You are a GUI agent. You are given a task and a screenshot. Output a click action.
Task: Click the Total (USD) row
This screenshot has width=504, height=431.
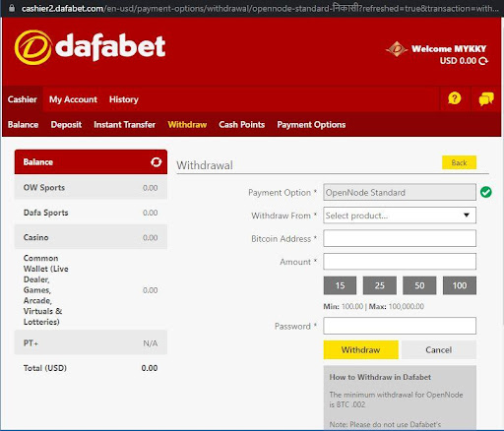tap(91, 368)
